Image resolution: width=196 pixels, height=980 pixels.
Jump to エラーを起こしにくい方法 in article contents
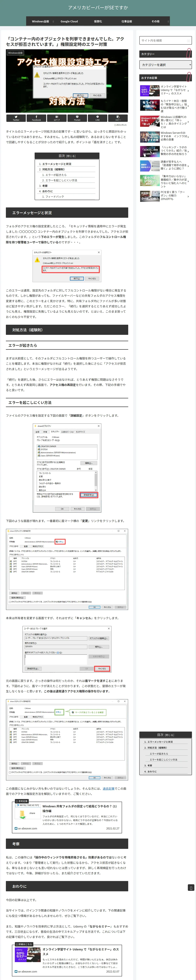(61, 180)
